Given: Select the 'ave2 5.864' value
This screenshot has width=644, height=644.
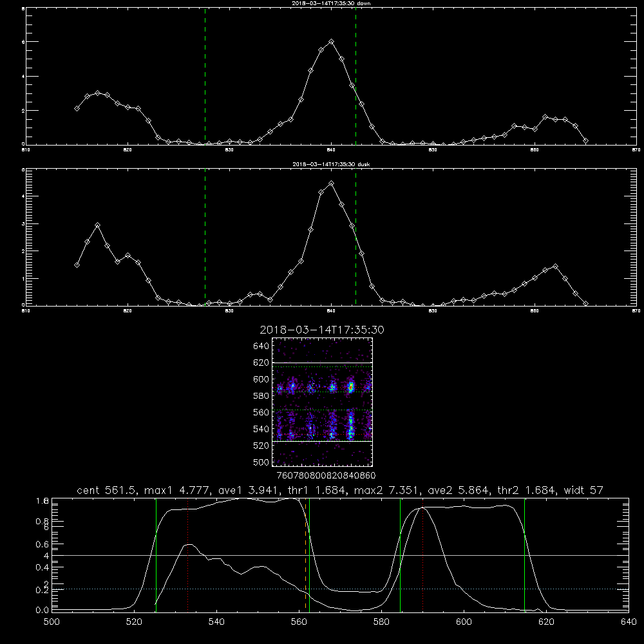Looking at the screenshot, I should [x=459, y=490].
